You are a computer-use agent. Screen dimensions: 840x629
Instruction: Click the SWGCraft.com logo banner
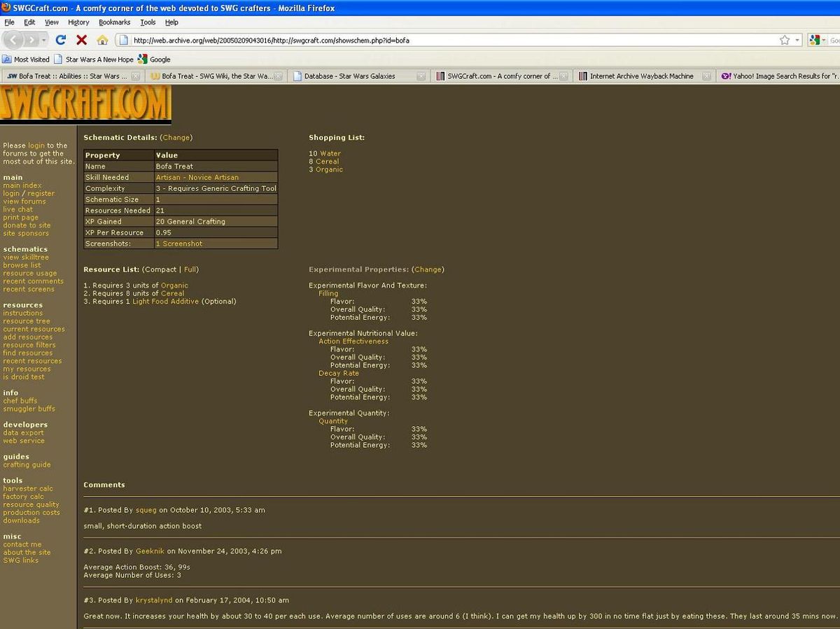pos(85,104)
